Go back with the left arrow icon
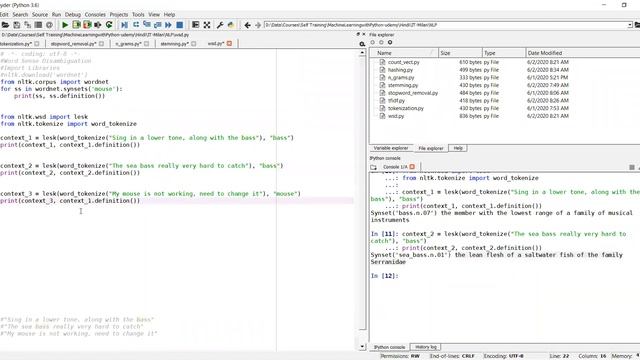640x360 pixels. (247, 25)
